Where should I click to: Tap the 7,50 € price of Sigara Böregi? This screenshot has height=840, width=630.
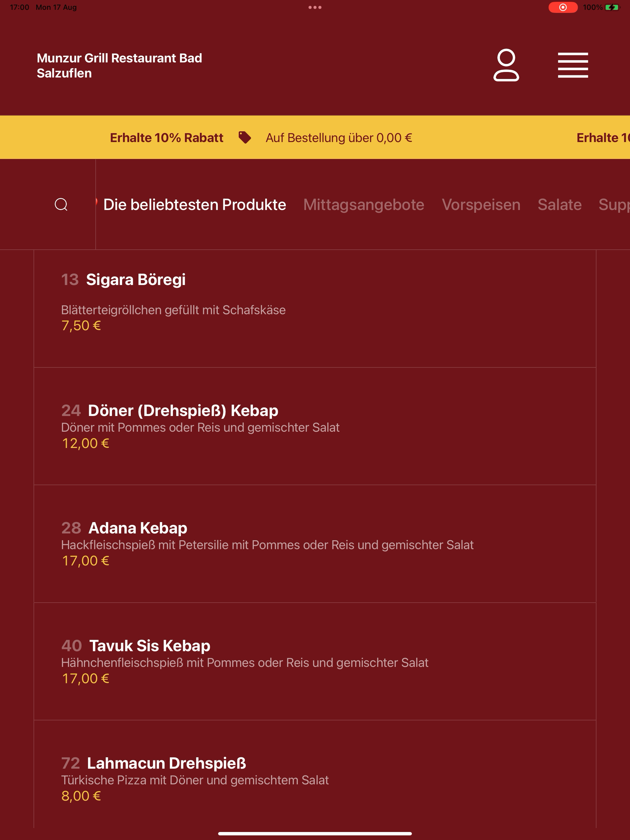click(x=81, y=326)
